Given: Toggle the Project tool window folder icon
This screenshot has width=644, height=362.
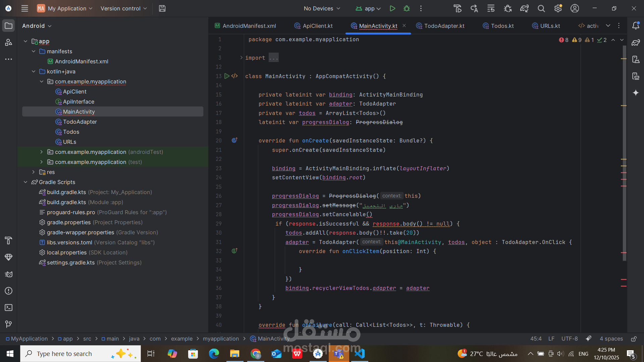Looking at the screenshot, I should click(x=9, y=26).
